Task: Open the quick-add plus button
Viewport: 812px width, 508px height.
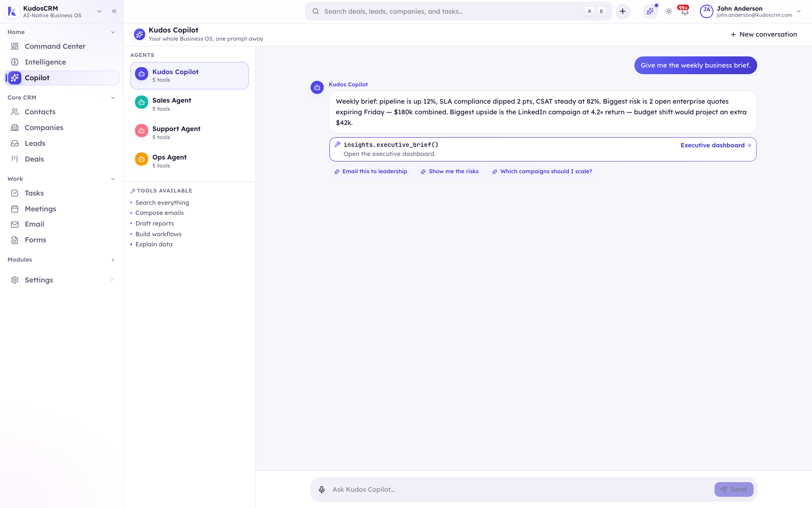Action: coord(622,11)
